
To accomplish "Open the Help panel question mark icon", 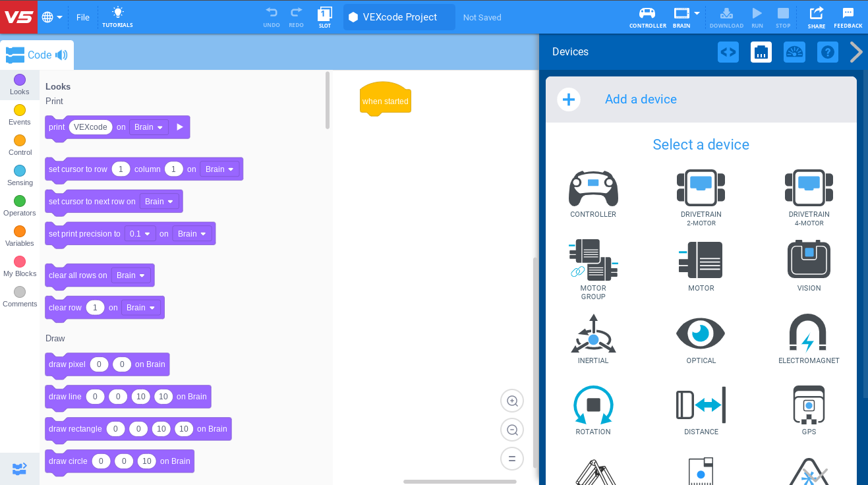I will coord(827,52).
